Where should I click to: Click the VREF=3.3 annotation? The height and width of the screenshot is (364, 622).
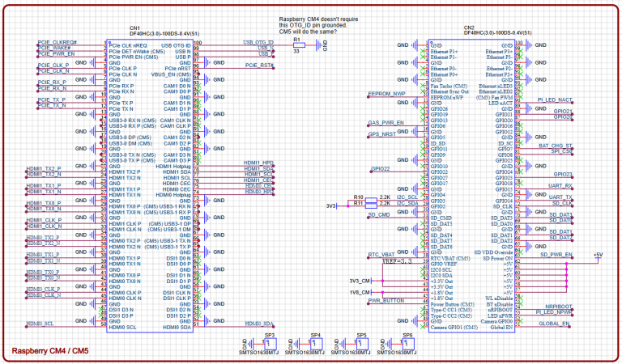[397, 261]
